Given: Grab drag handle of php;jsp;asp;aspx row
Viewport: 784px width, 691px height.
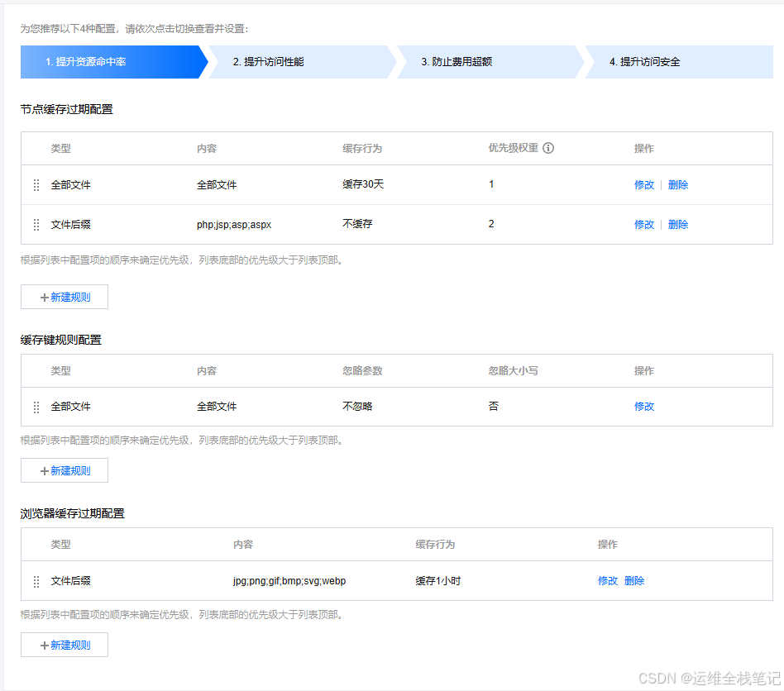Looking at the screenshot, I should (36, 225).
